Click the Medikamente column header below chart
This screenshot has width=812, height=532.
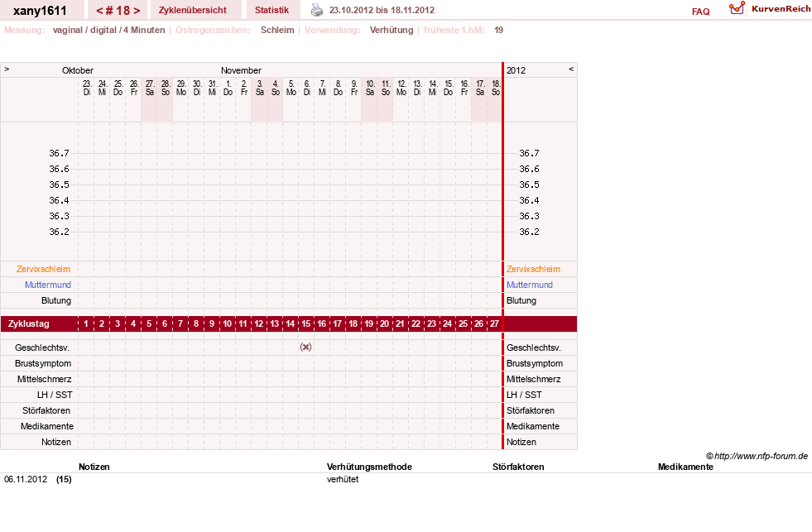685,467
